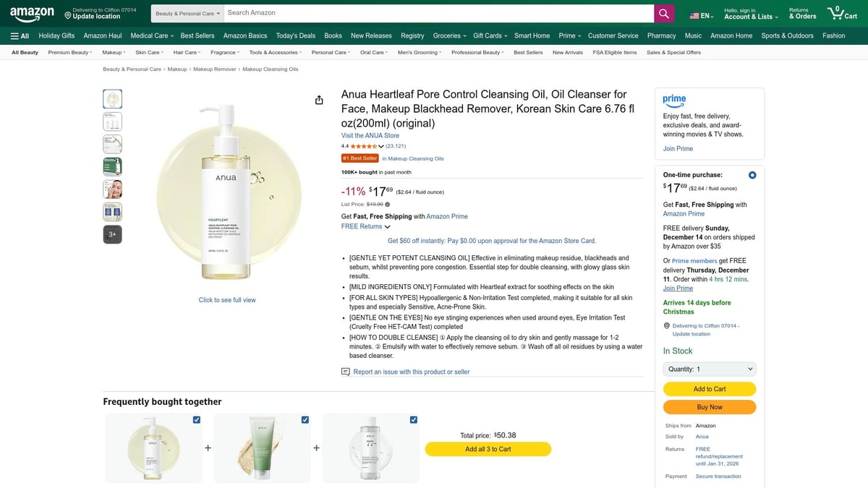Click the info icon next to List Price
The width and height of the screenshot is (868, 488).
(x=387, y=203)
